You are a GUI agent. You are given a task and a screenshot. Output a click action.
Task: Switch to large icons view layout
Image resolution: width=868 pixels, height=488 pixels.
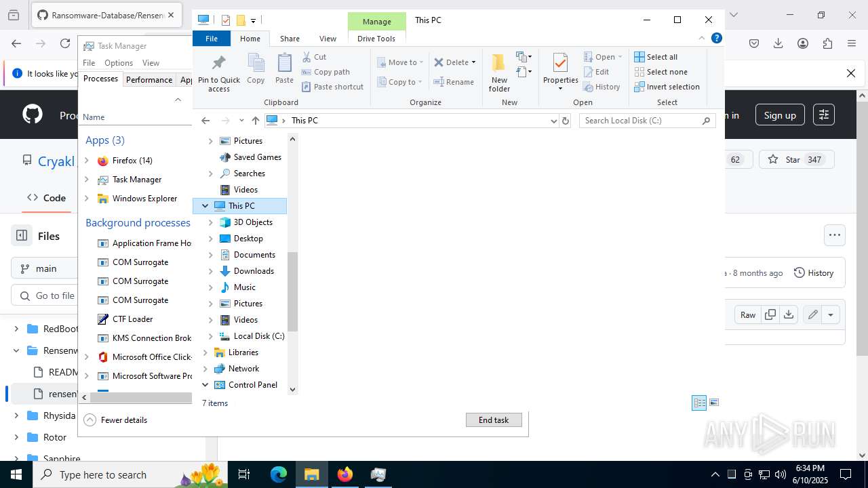click(x=713, y=403)
